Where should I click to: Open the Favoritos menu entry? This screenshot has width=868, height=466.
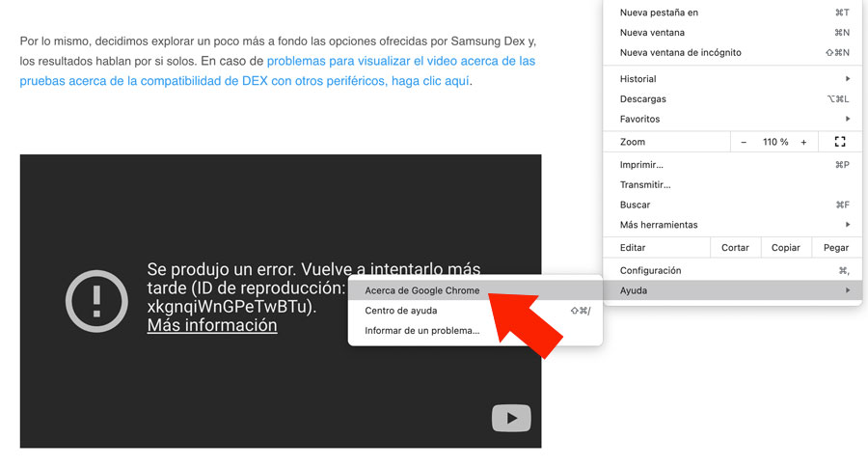coord(732,119)
